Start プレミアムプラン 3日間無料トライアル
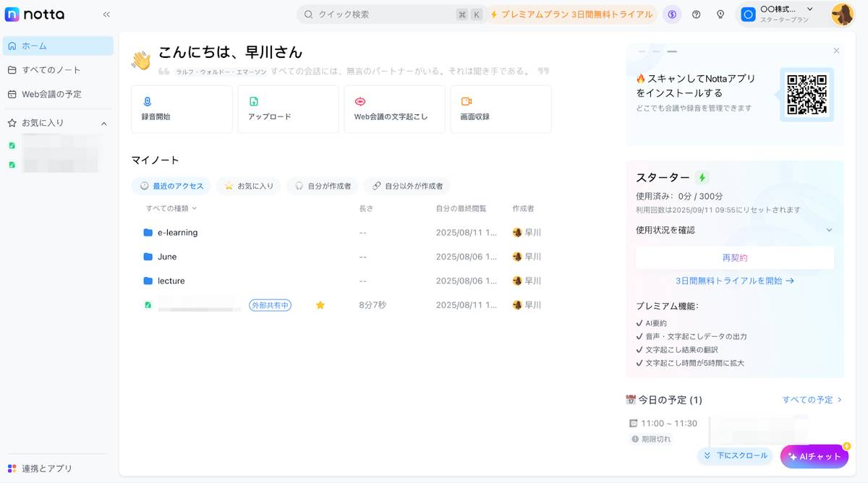868x483 pixels. (571, 14)
